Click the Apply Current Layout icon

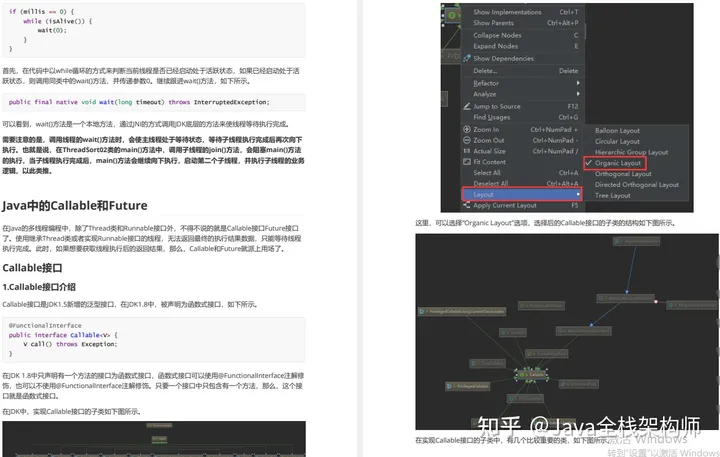467,205
